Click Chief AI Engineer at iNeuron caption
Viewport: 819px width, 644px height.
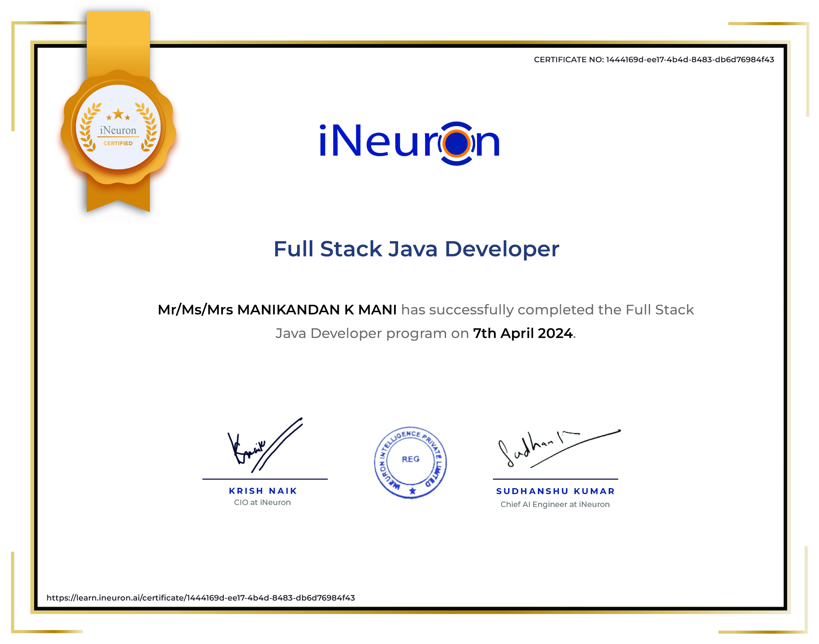tap(554, 504)
